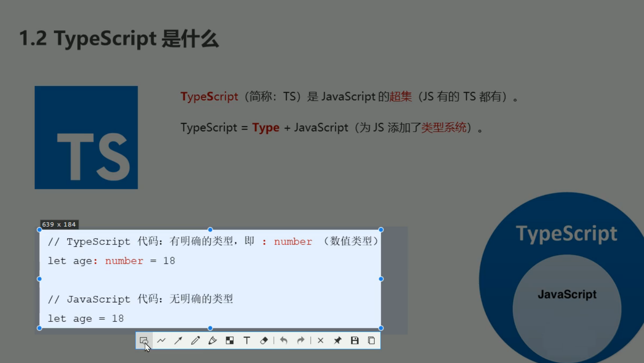
Task: Click the blue TS logo image
Action: coord(86,138)
